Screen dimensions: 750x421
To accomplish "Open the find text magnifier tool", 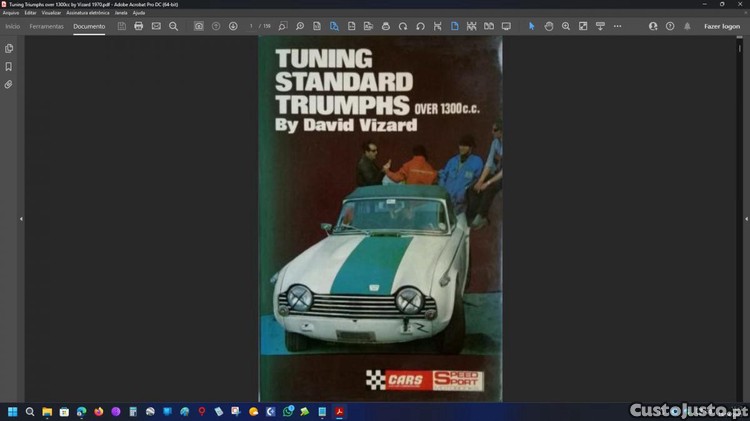I will pyautogui.click(x=173, y=26).
